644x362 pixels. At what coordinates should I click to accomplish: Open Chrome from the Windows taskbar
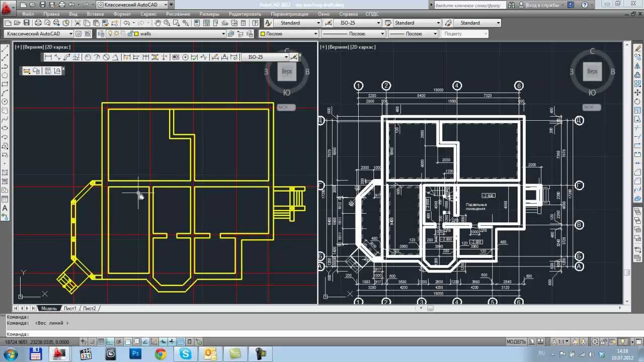pyautogui.click(x=160, y=354)
